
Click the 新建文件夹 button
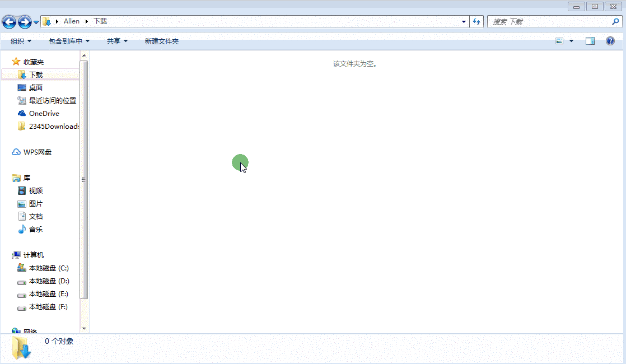click(x=161, y=41)
